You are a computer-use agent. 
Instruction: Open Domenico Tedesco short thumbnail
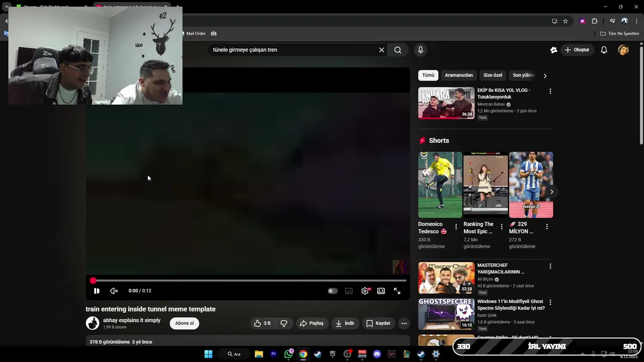[x=440, y=185]
